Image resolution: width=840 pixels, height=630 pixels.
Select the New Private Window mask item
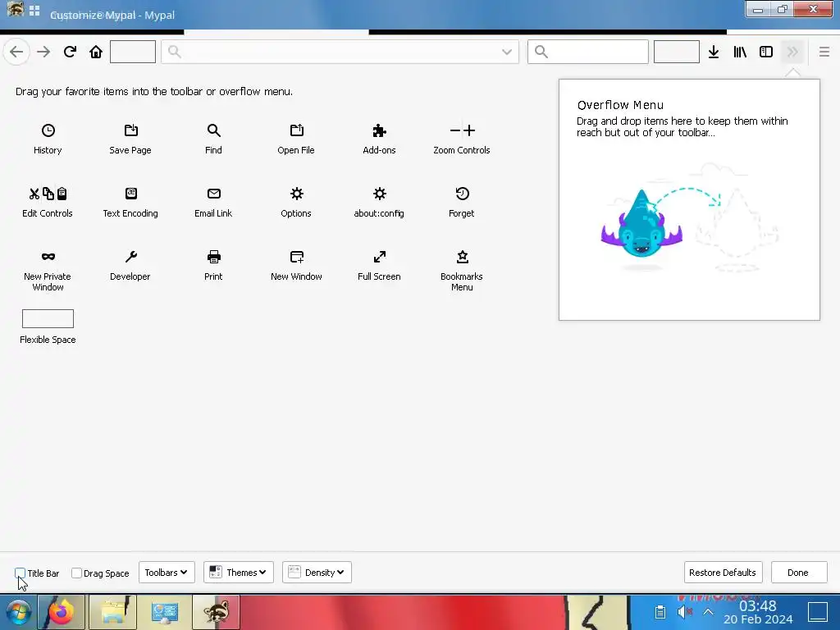[48, 271]
